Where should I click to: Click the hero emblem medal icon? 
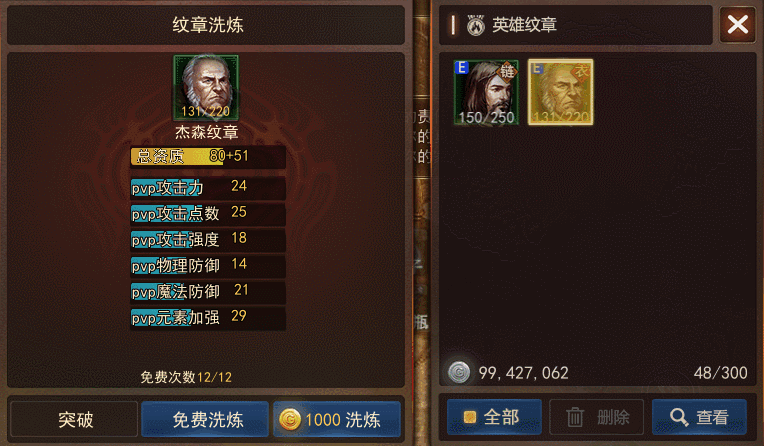tap(476, 25)
